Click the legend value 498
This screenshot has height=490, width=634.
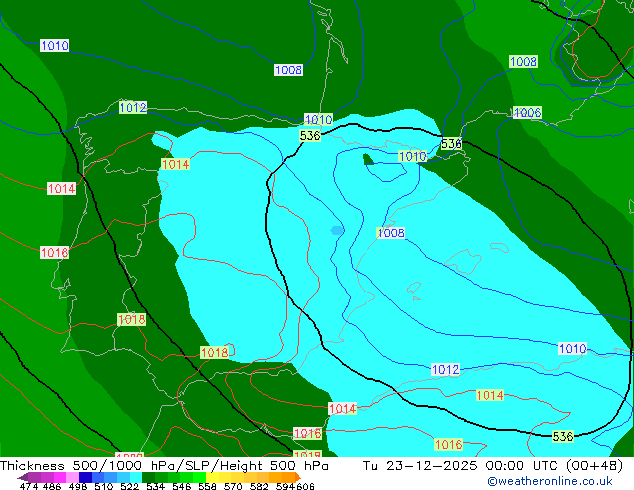click(78, 486)
